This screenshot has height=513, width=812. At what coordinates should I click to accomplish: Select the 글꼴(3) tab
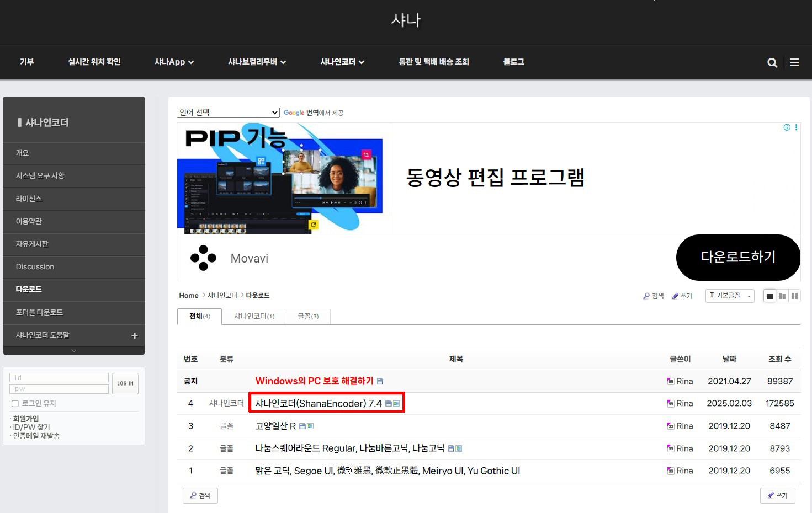pos(308,316)
